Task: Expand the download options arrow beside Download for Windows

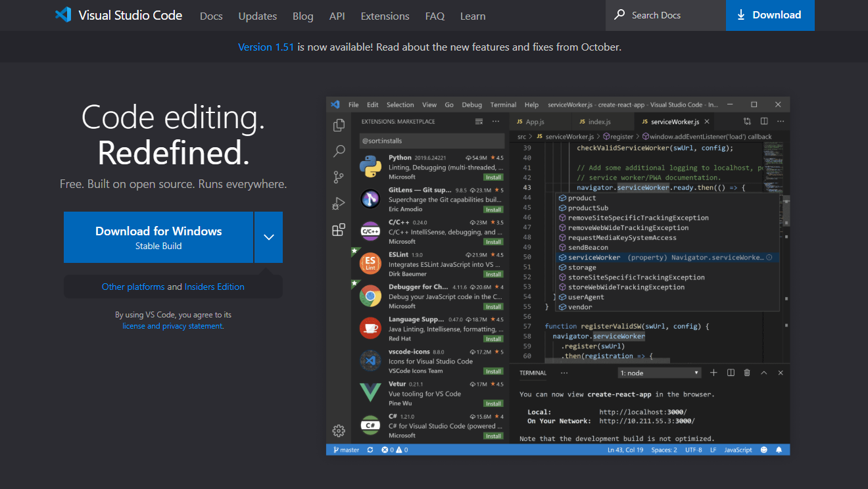Action: (268, 237)
